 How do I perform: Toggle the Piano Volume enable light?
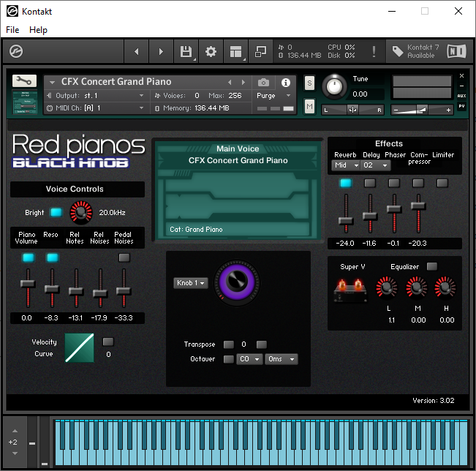pyautogui.click(x=29, y=257)
